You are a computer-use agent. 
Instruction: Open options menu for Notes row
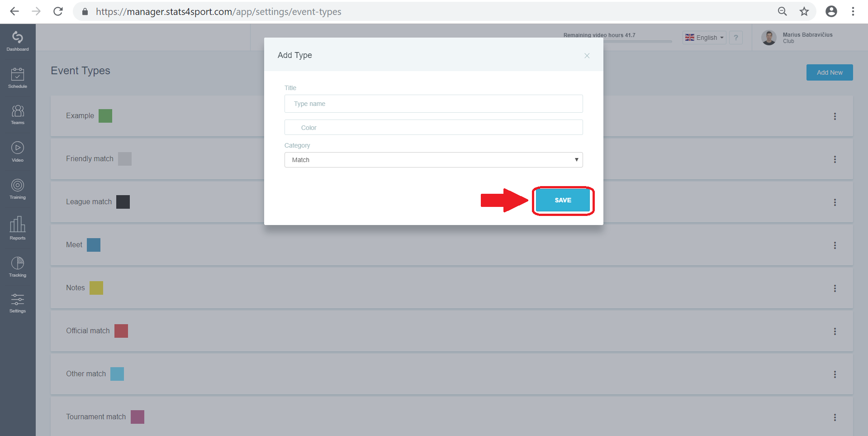point(835,288)
